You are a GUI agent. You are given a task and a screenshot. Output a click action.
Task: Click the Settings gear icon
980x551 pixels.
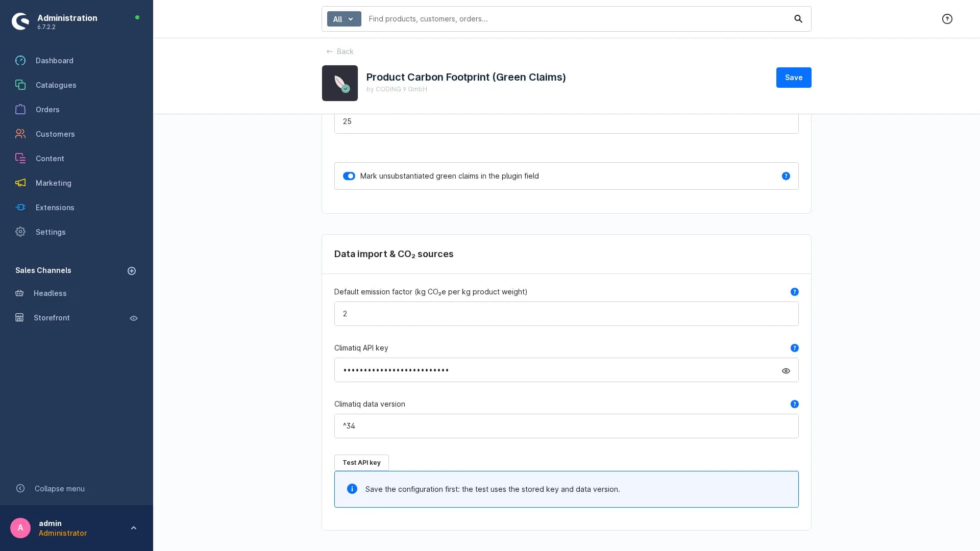pyautogui.click(x=20, y=232)
